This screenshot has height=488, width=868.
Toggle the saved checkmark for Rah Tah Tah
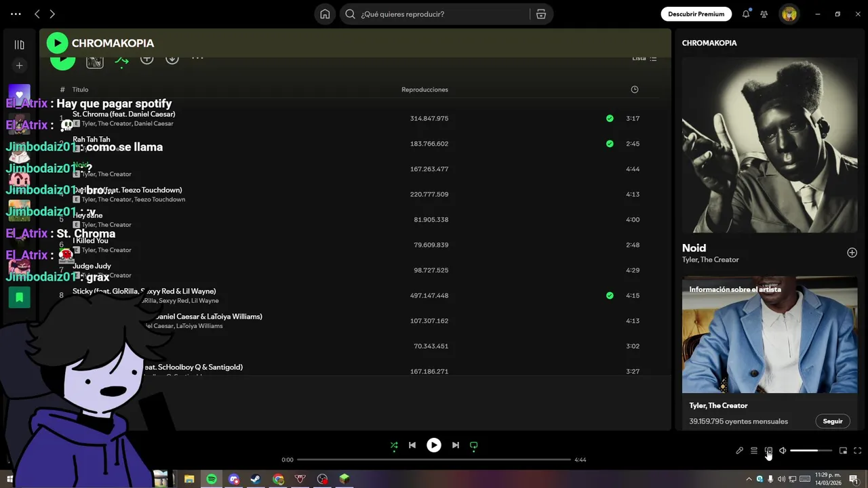pos(610,144)
